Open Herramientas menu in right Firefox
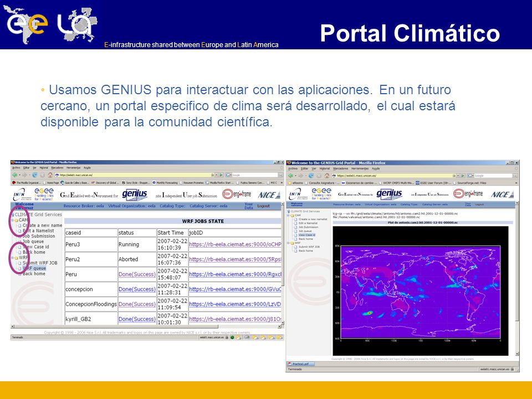The height and width of the screenshot is (399, 532). (360, 168)
